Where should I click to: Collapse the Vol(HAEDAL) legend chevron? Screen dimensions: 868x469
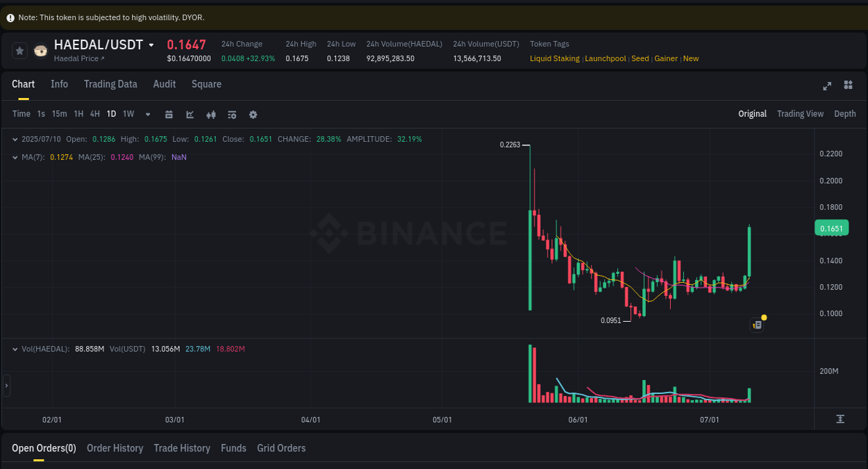point(14,349)
